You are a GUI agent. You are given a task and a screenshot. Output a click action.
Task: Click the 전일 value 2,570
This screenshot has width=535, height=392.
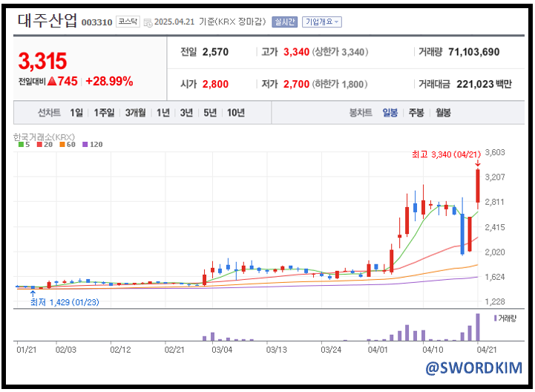click(215, 52)
